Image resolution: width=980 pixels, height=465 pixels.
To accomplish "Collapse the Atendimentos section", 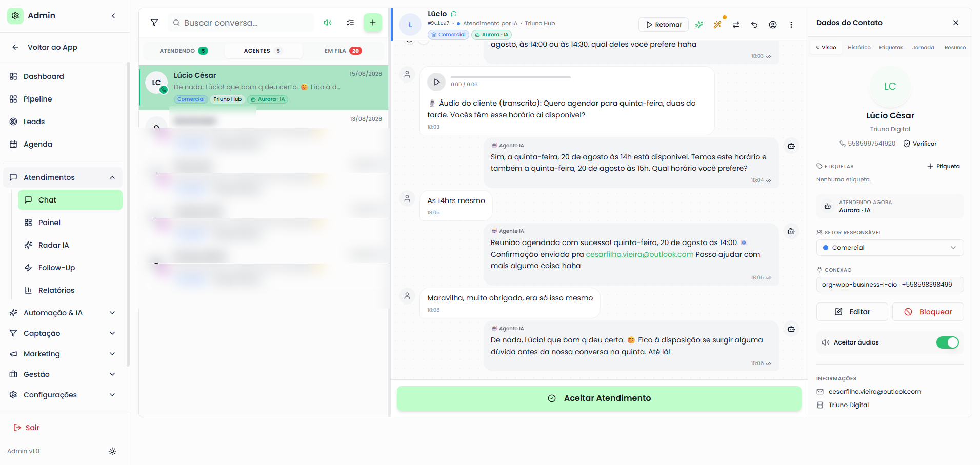I will [63, 177].
